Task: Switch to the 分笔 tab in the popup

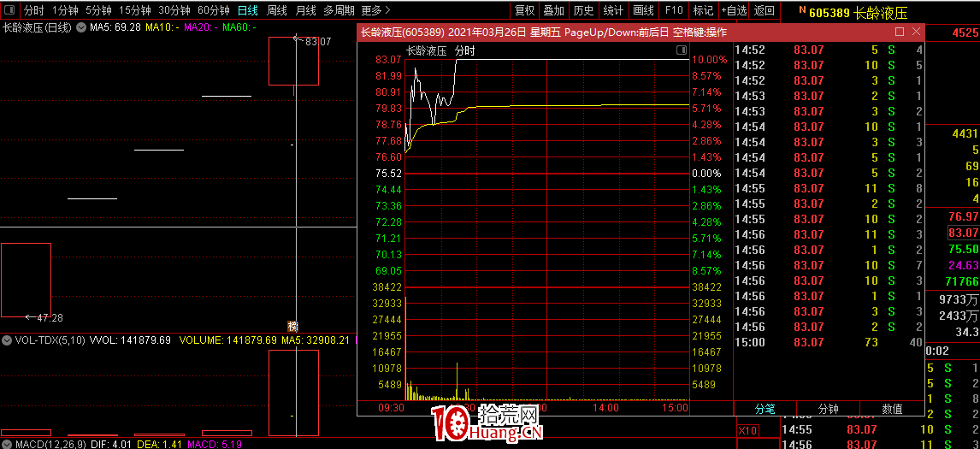Action: tap(765, 409)
